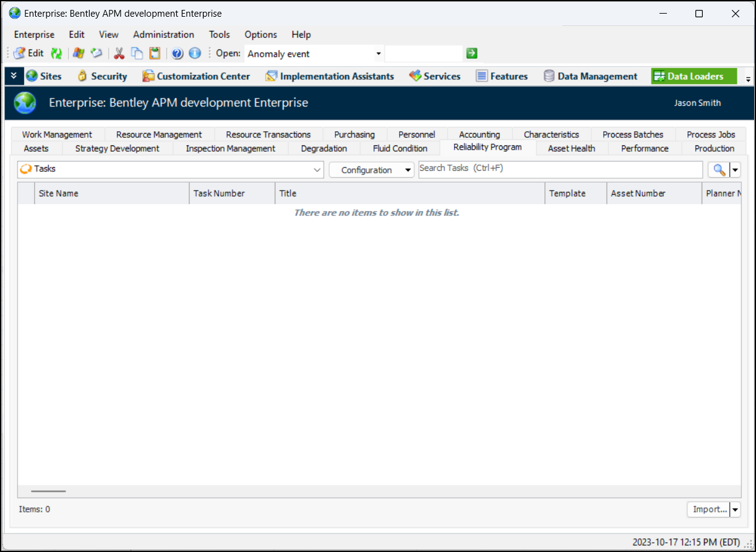
Task: Switch to the Asset Health tab
Action: click(x=571, y=149)
